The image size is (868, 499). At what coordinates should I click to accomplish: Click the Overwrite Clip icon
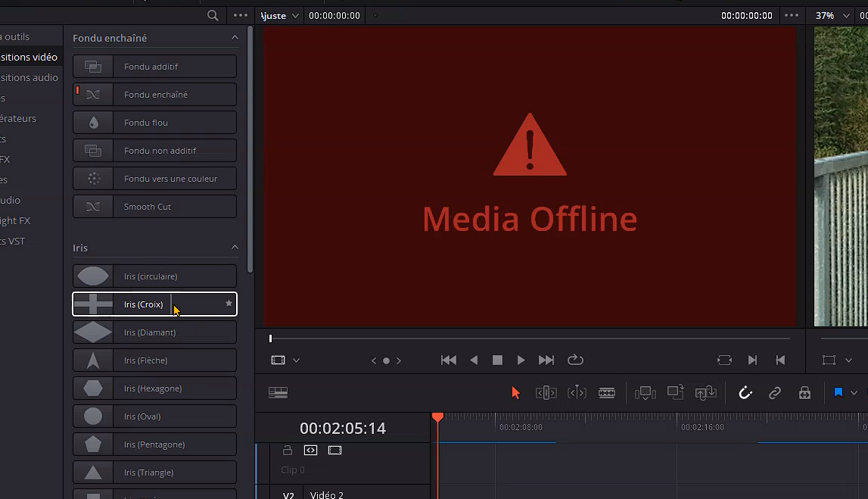(675, 392)
